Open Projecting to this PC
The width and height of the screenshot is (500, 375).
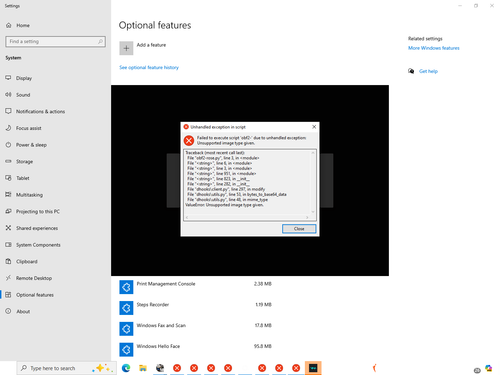[x=38, y=211]
